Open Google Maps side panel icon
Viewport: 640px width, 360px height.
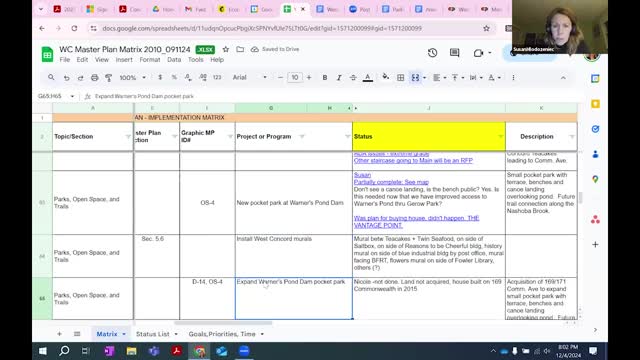click(x=595, y=179)
